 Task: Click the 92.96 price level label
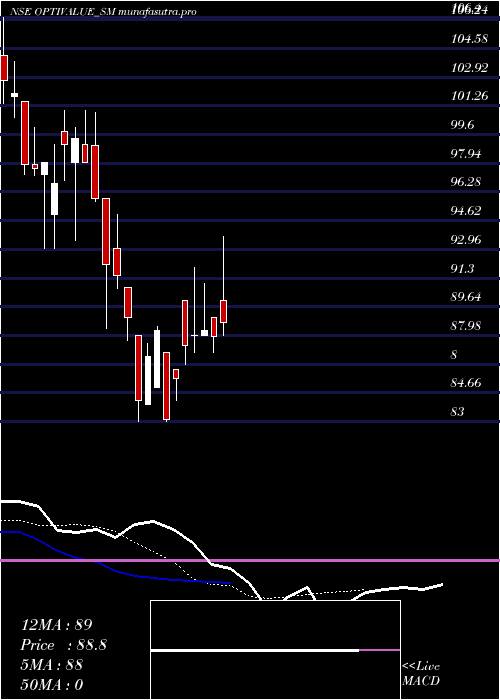click(466, 240)
